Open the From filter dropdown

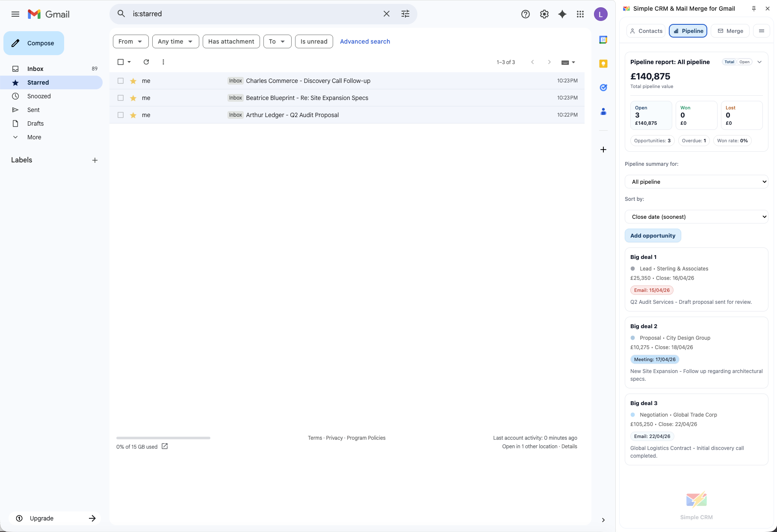pyautogui.click(x=130, y=41)
